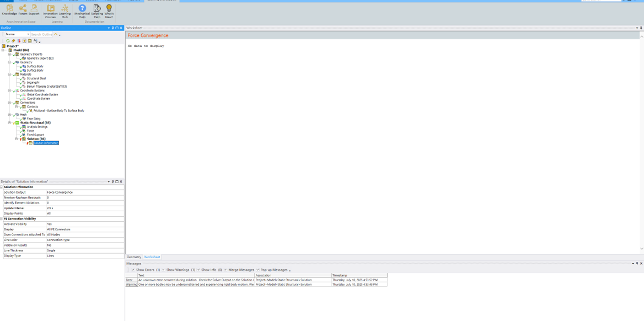Click Association column header in Messages
This screenshot has height=321, width=644.
[x=293, y=275]
